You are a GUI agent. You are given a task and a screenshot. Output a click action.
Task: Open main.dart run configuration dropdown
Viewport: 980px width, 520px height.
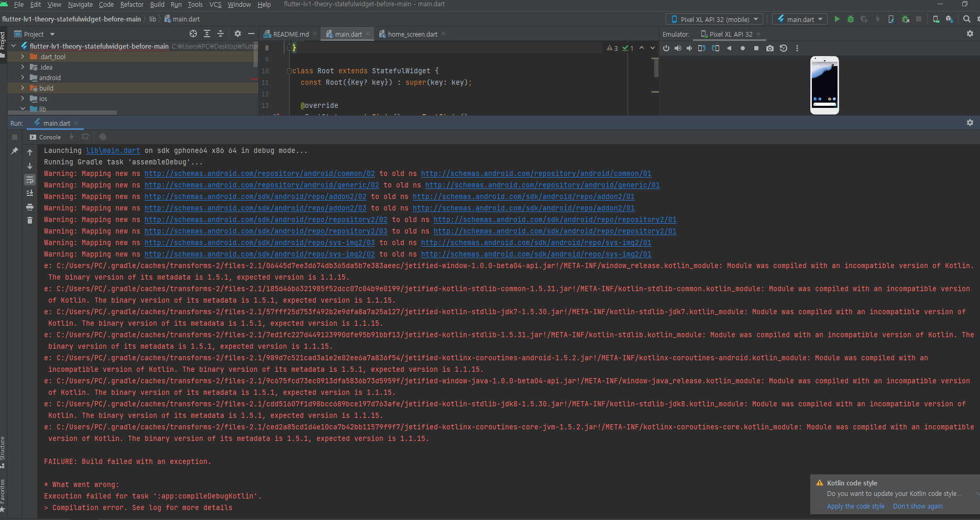(x=800, y=19)
